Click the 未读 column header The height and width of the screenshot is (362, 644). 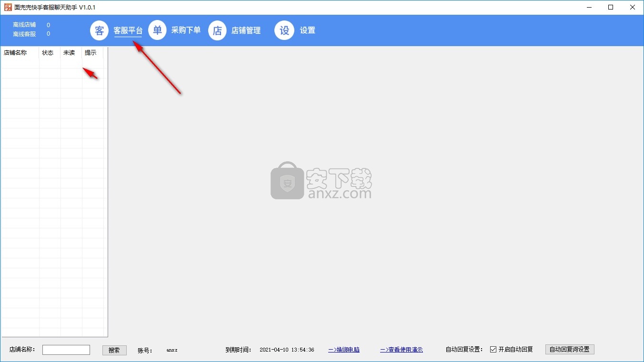pyautogui.click(x=71, y=53)
